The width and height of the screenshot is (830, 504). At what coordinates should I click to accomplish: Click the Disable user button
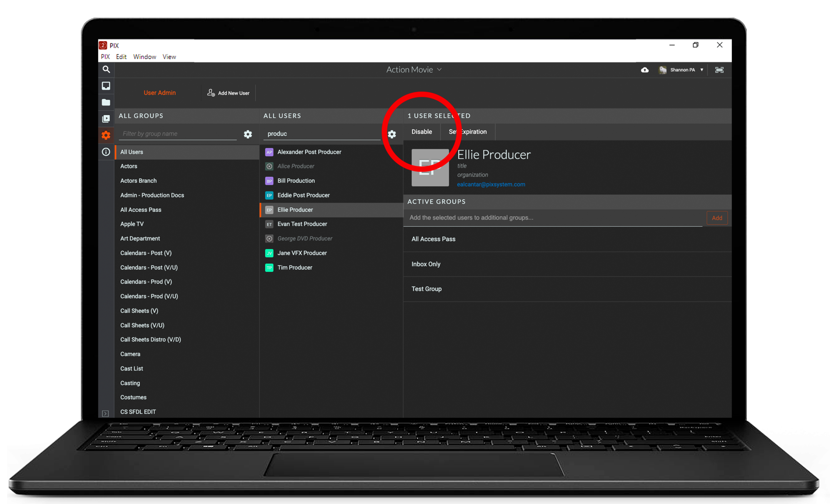coord(422,132)
